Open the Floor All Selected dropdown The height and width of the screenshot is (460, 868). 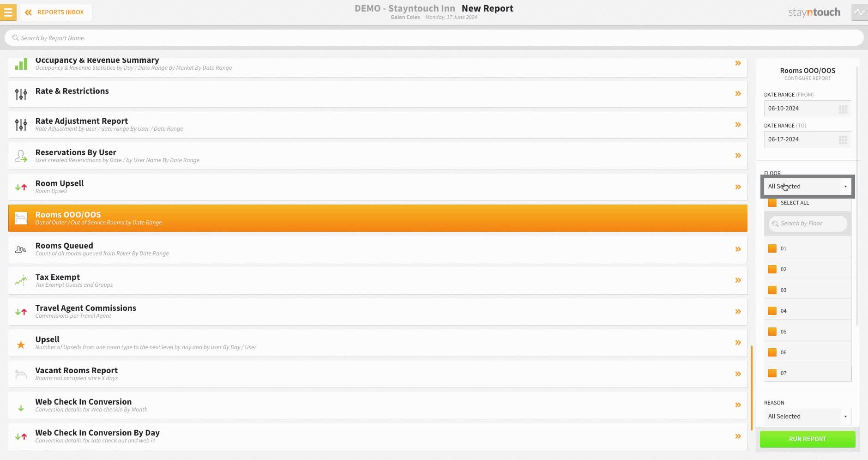(808, 187)
